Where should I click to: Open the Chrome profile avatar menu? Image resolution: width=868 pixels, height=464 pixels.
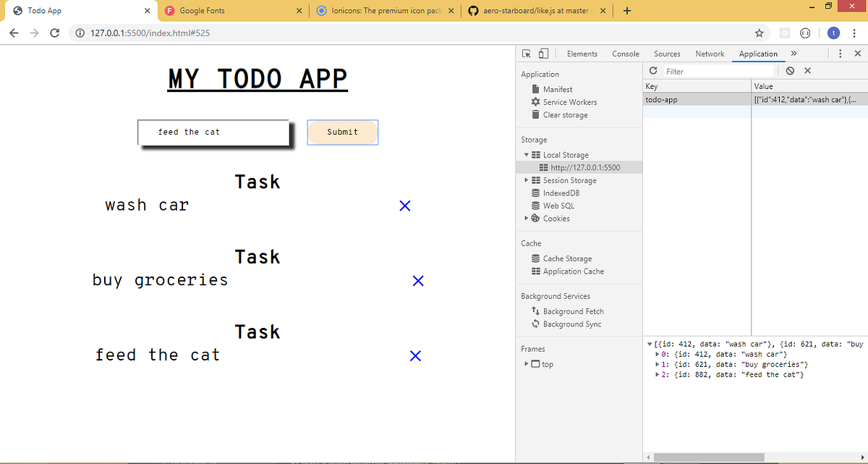click(833, 33)
